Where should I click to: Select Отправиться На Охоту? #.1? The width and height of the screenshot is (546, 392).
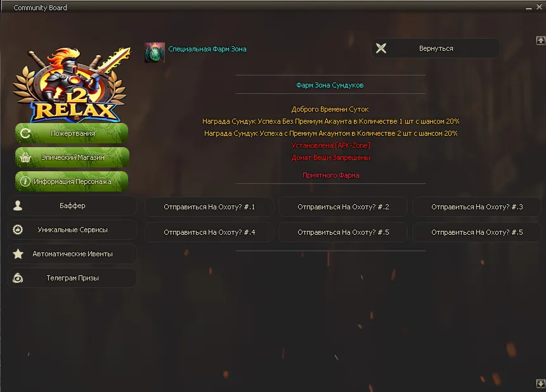[x=209, y=207]
